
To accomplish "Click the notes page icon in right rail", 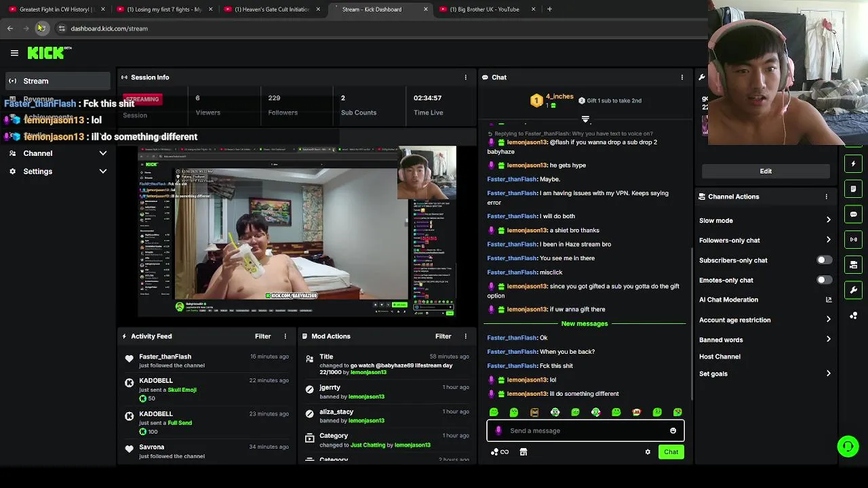I will (853, 189).
